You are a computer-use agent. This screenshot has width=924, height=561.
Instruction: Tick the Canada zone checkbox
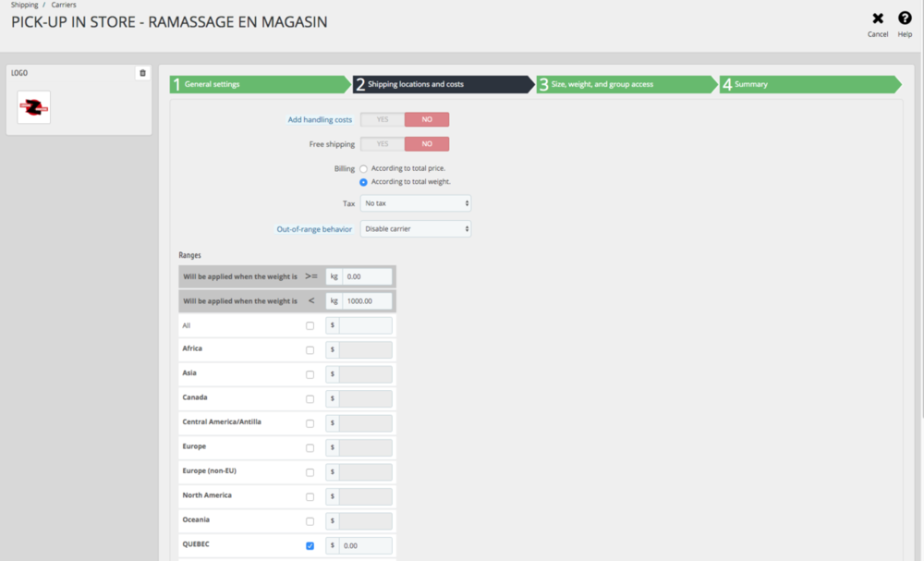tap(310, 399)
